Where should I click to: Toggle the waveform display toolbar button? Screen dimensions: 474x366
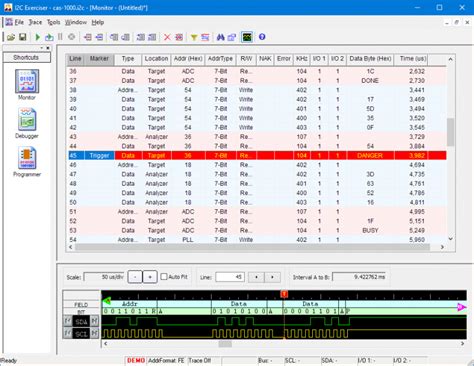[x=247, y=37]
